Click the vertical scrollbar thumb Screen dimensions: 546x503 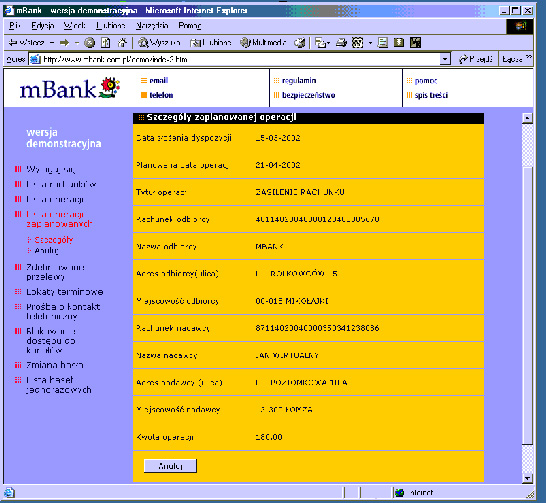click(x=528, y=305)
